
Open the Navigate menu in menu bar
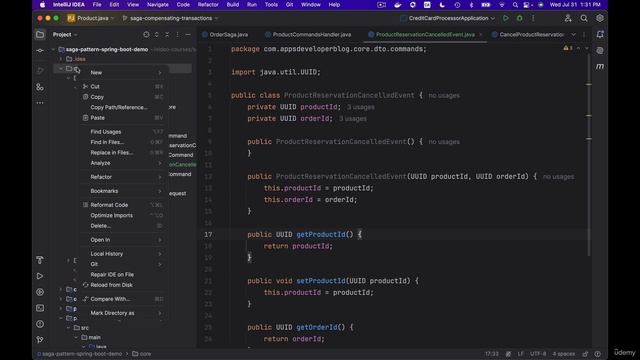coord(158,5)
